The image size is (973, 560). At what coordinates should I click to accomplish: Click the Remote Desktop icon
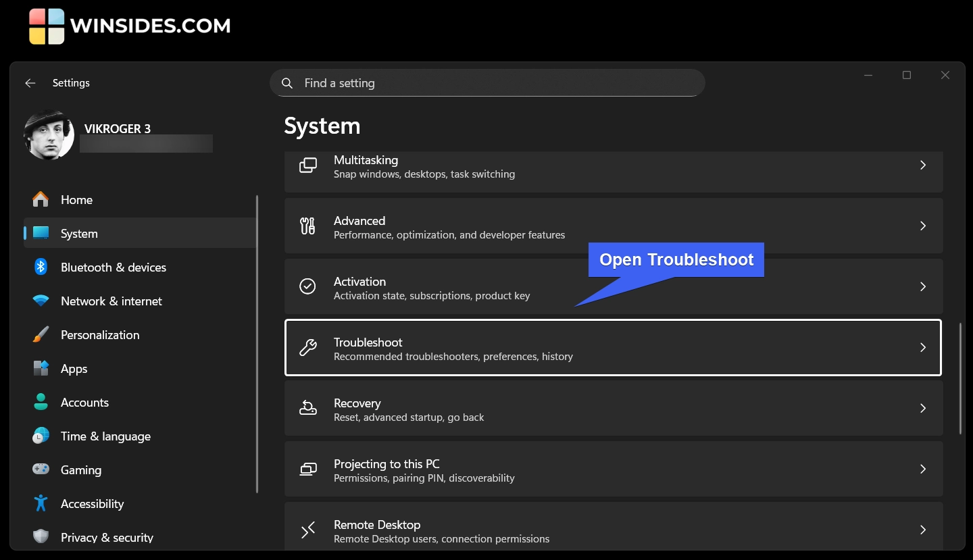point(307,530)
